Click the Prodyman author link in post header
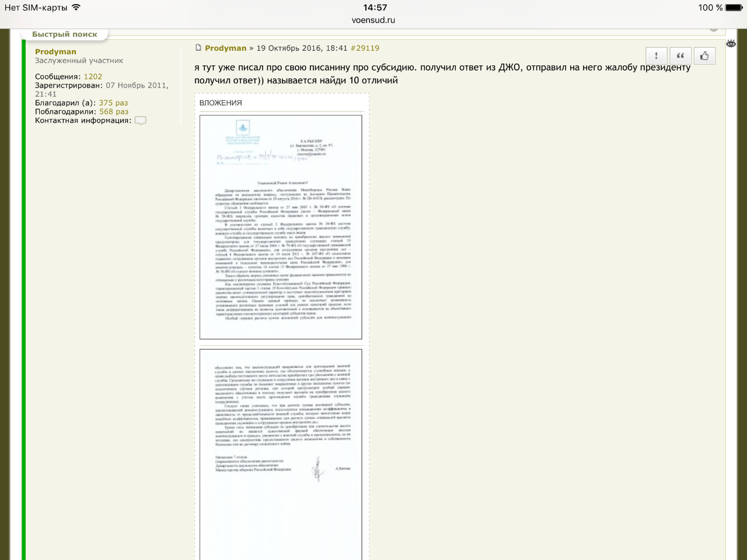This screenshot has width=747, height=560. click(x=225, y=48)
